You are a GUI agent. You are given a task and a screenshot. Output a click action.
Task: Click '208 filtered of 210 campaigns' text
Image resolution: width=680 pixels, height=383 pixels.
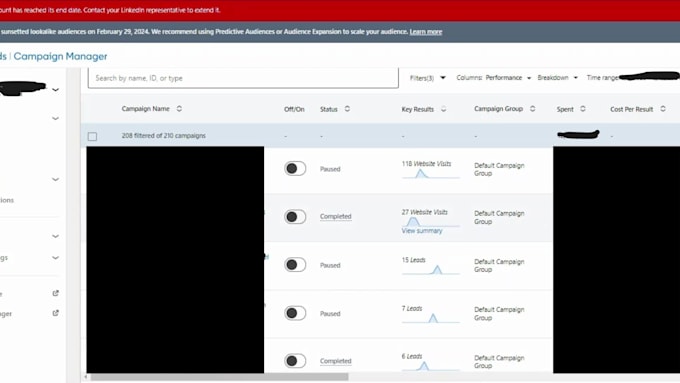pyautogui.click(x=163, y=136)
